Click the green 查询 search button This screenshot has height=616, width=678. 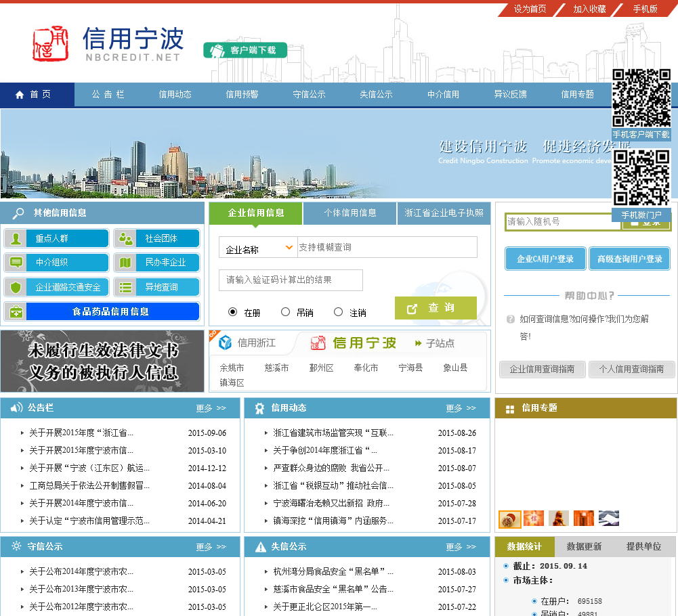point(436,308)
